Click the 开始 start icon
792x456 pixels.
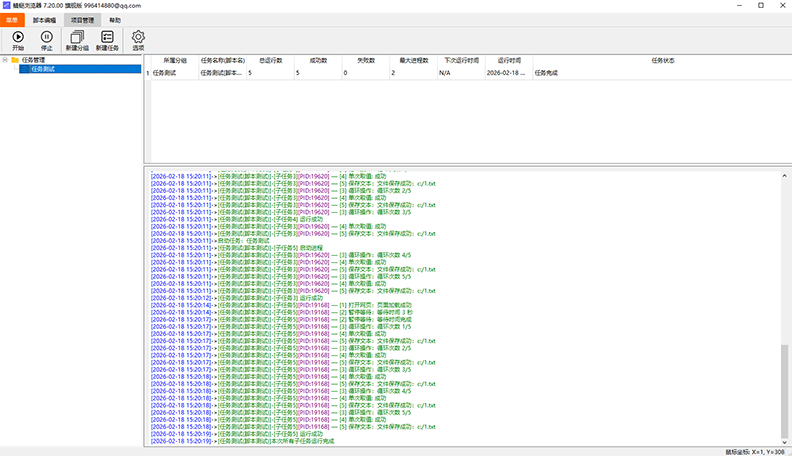(x=18, y=37)
